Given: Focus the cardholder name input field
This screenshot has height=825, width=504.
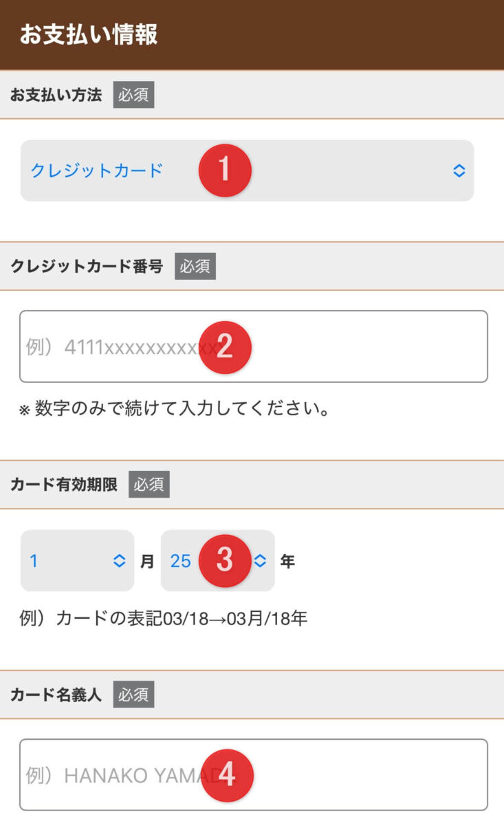Looking at the screenshot, I should point(358,775).
